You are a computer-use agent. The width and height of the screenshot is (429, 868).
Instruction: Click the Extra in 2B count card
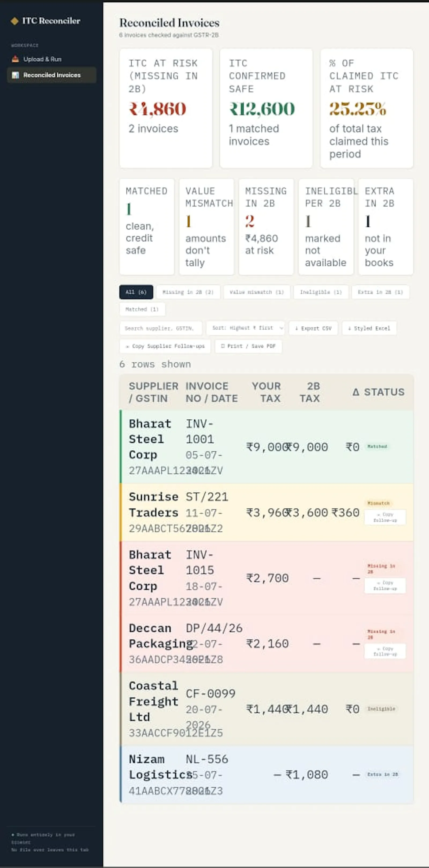(x=386, y=227)
